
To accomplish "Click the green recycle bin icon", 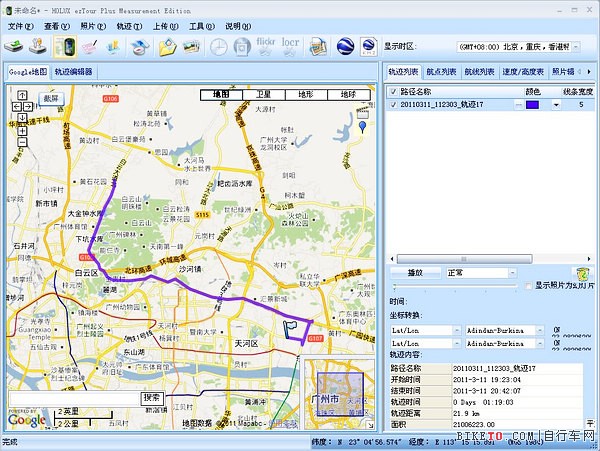I will [580, 273].
